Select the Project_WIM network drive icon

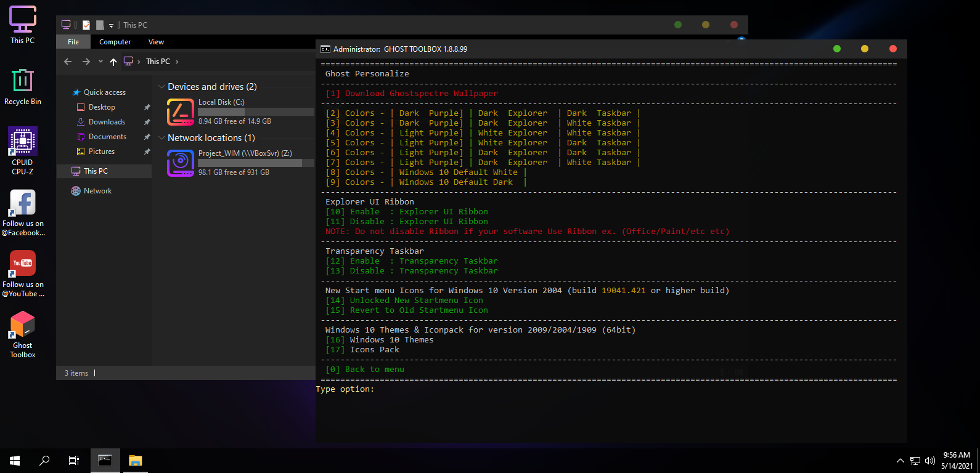pyautogui.click(x=181, y=163)
